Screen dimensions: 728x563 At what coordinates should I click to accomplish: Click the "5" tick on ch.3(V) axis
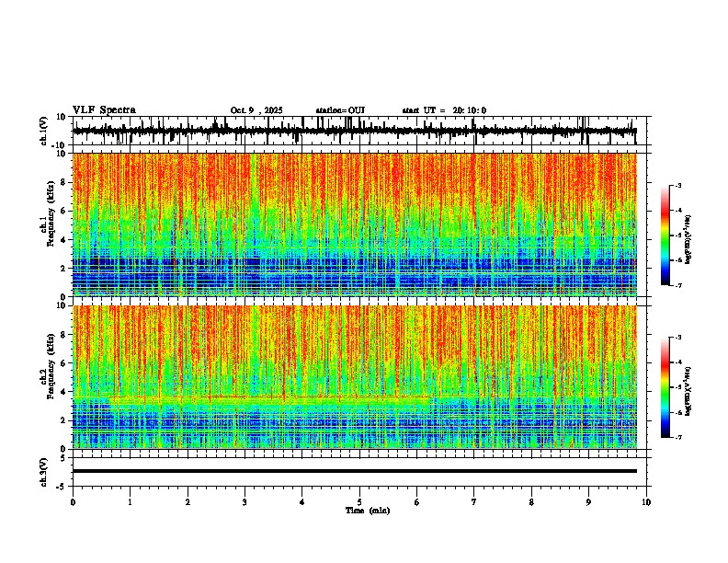pos(64,458)
